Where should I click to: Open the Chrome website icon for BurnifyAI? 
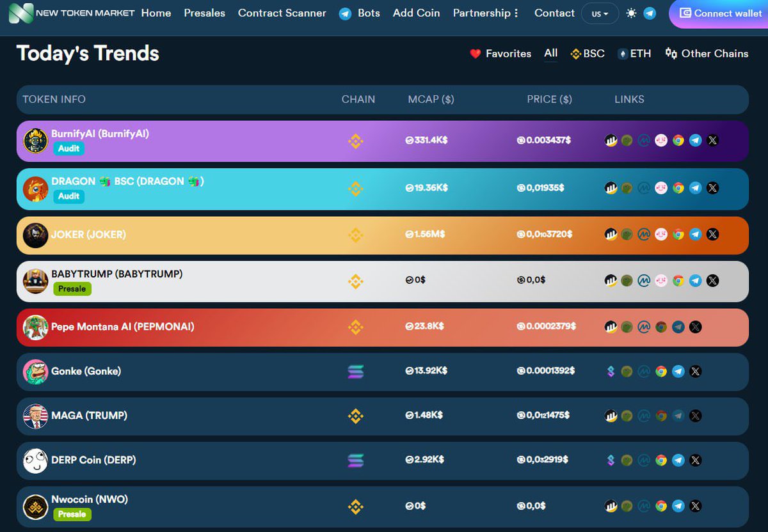click(x=678, y=140)
